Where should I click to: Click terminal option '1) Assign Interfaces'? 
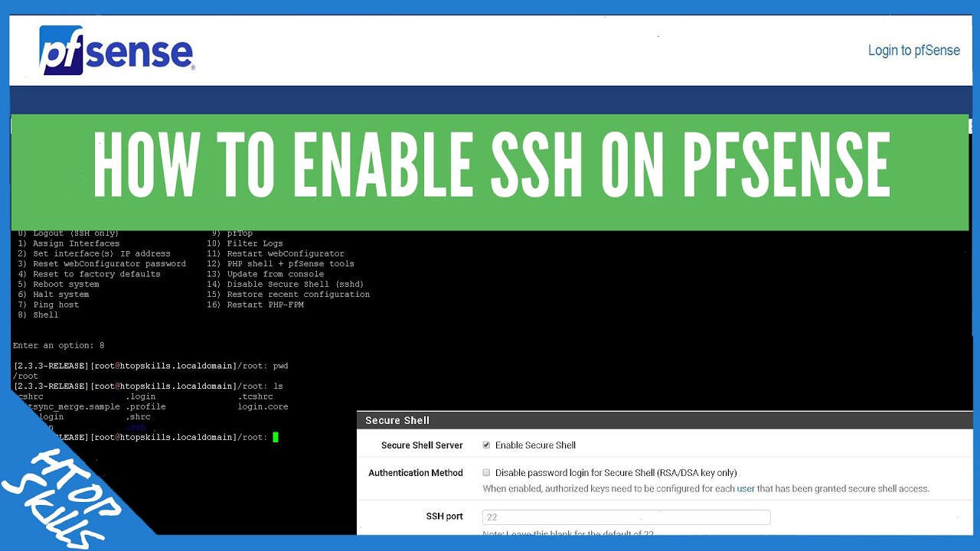(x=69, y=243)
